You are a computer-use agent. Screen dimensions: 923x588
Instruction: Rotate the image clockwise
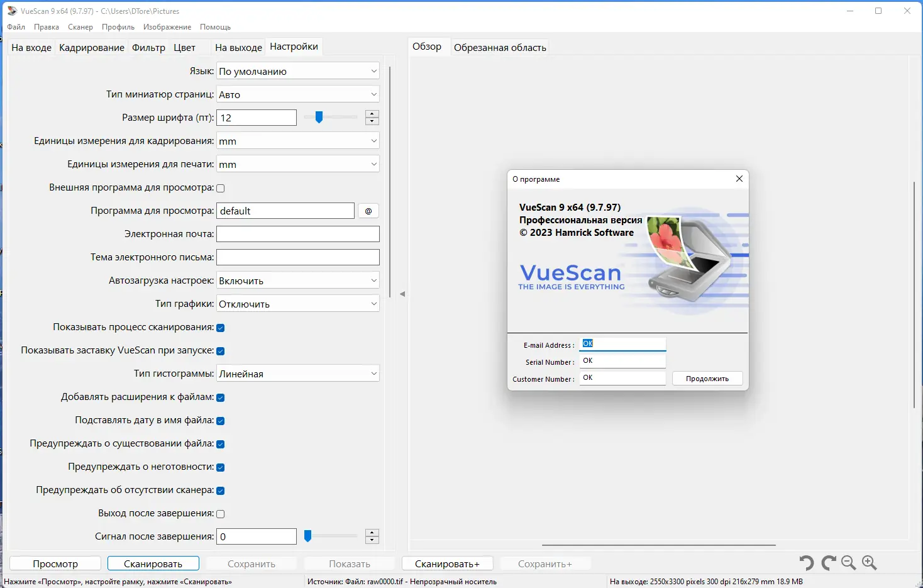click(827, 563)
